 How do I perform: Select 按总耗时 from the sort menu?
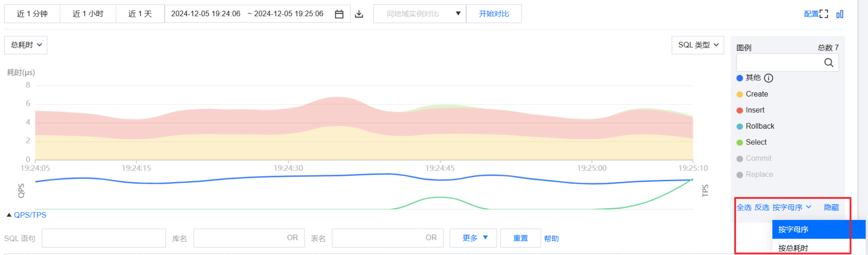pos(793,248)
